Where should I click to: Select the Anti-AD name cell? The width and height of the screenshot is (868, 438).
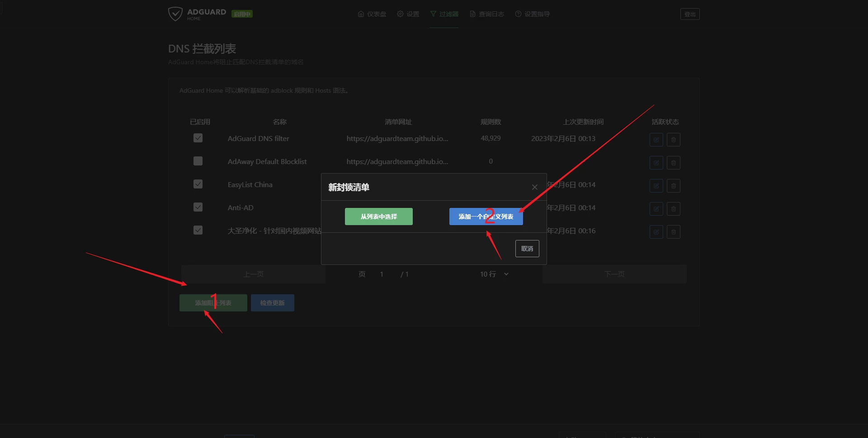(241, 208)
